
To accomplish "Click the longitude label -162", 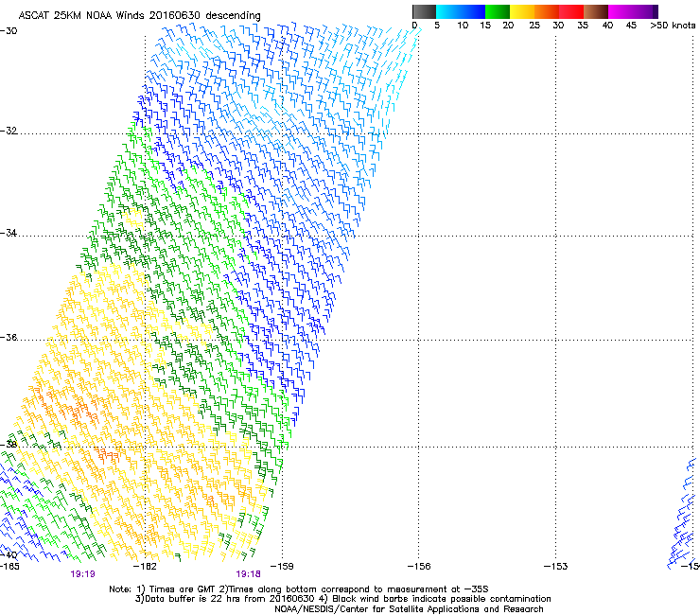I will coord(145,567).
